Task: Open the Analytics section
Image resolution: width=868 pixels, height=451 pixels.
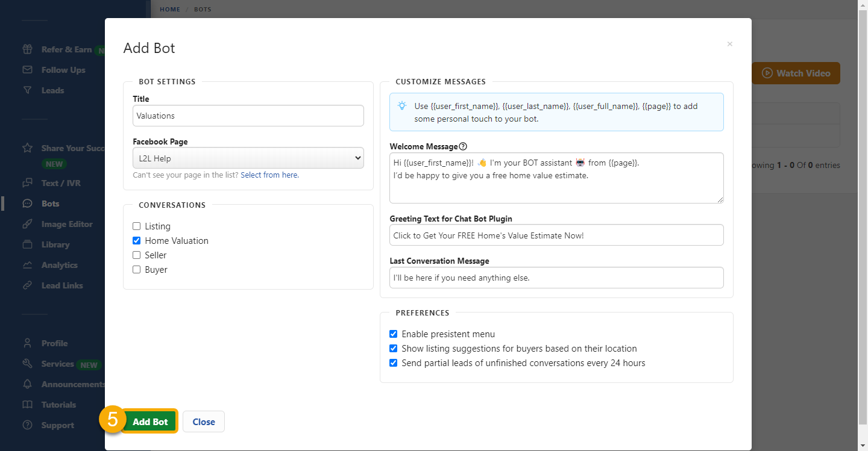Action: [27, 264]
